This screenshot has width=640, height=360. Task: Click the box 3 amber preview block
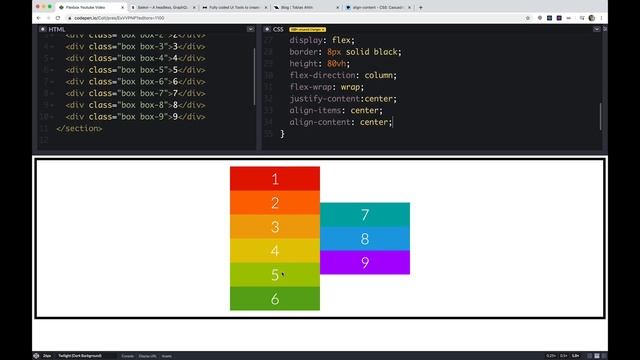tap(275, 227)
